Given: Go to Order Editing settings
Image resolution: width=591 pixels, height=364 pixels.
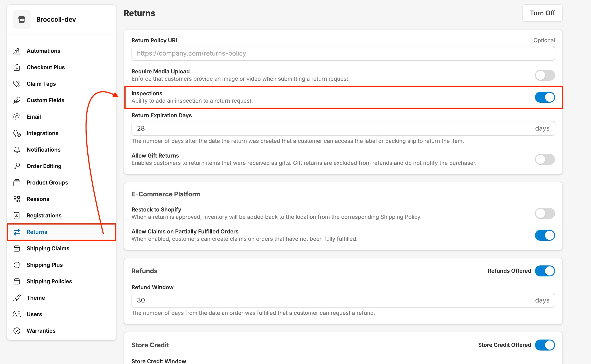Looking at the screenshot, I should [44, 166].
